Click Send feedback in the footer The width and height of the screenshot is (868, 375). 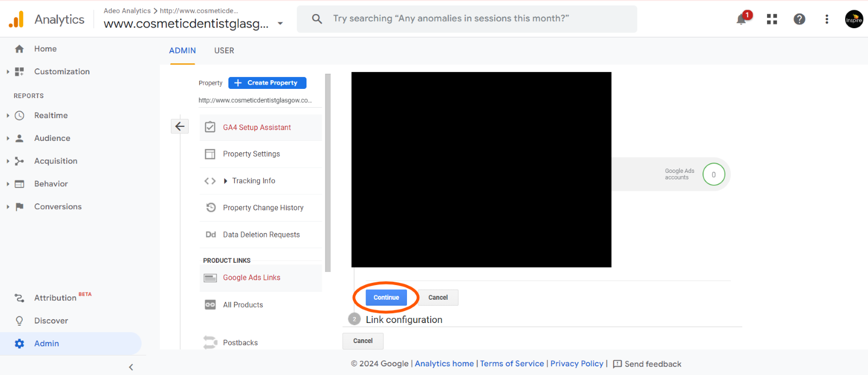point(647,364)
